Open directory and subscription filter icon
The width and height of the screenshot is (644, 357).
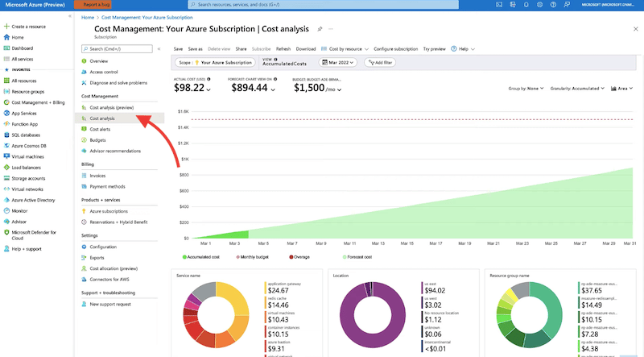click(x=513, y=5)
